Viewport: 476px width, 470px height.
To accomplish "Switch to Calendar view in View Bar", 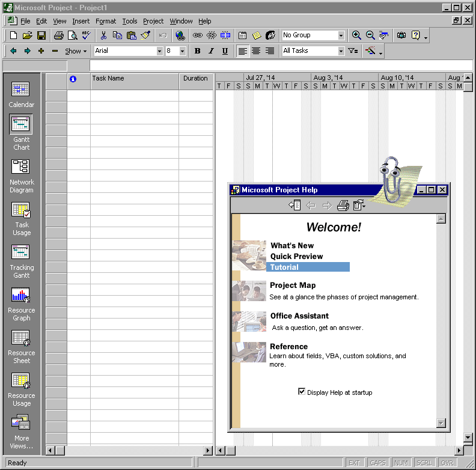I will (x=21, y=95).
